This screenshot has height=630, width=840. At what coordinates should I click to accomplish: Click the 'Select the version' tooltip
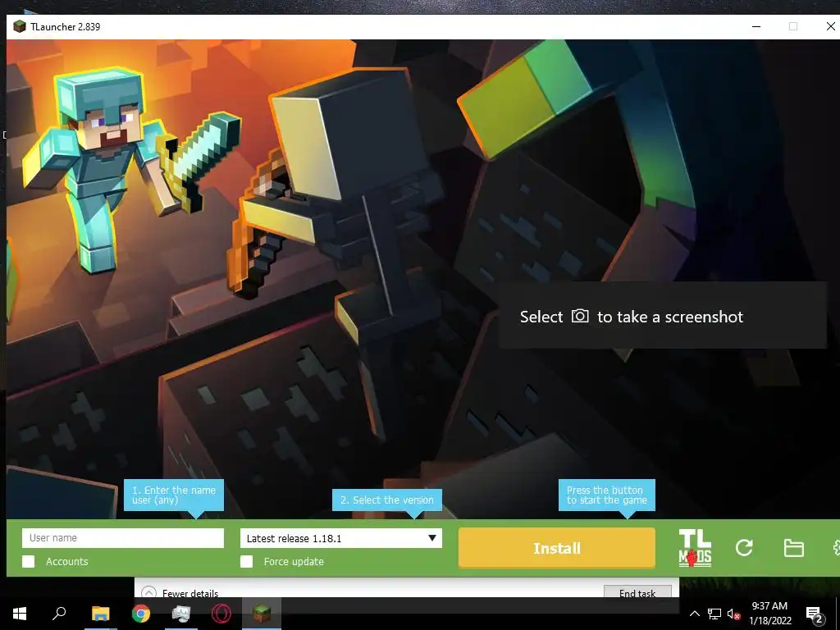387,500
